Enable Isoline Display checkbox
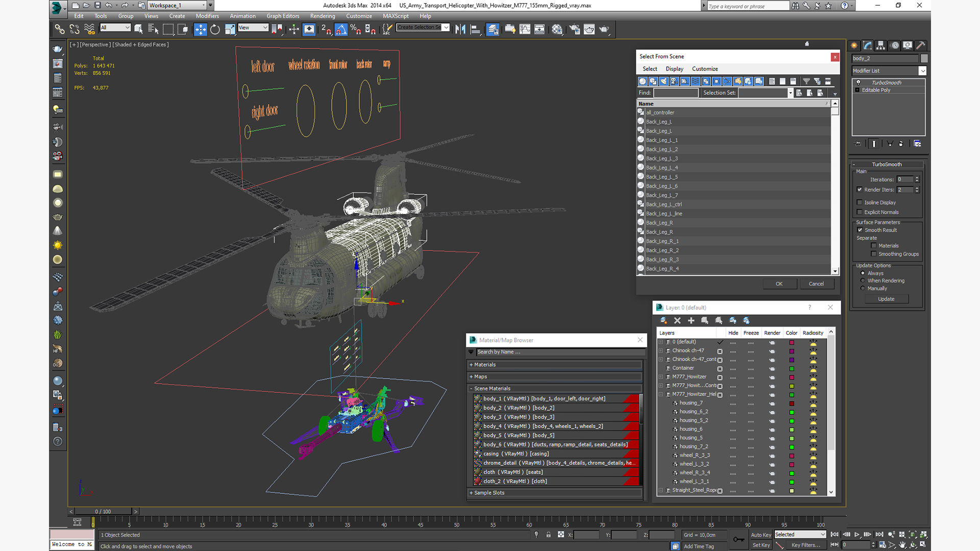The height and width of the screenshot is (551, 980). tap(860, 203)
